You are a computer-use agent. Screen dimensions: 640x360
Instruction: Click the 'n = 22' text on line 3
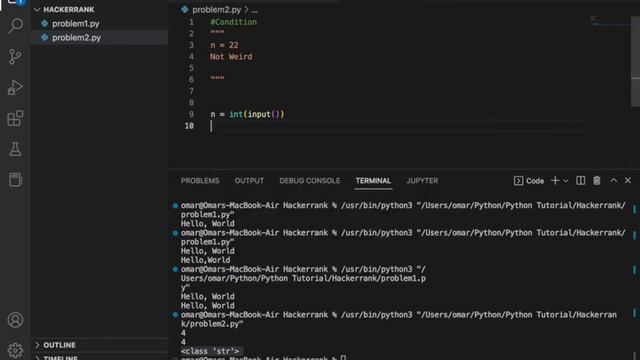click(224, 45)
